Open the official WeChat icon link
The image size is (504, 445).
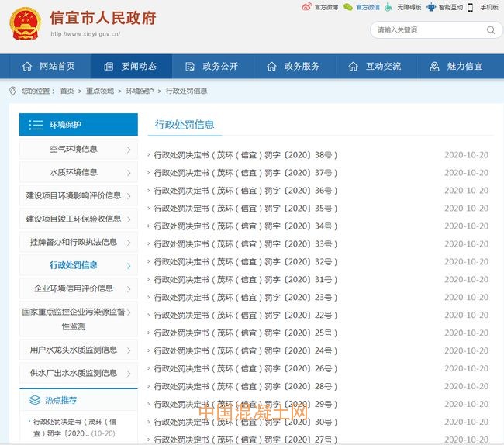pyautogui.click(x=348, y=7)
